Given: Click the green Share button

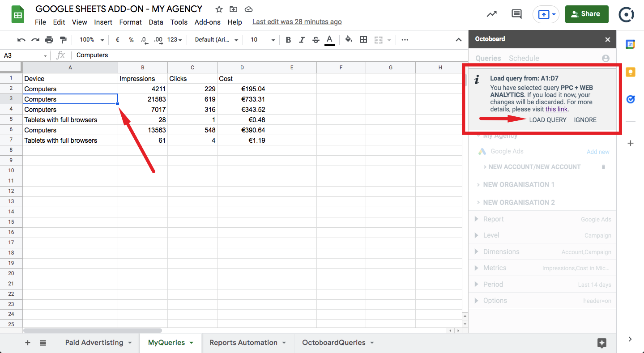Looking at the screenshot, I should (x=587, y=14).
